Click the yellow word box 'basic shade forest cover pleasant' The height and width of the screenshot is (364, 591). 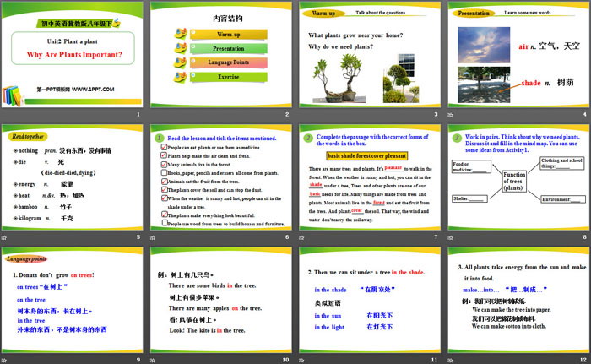[x=366, y=156]
